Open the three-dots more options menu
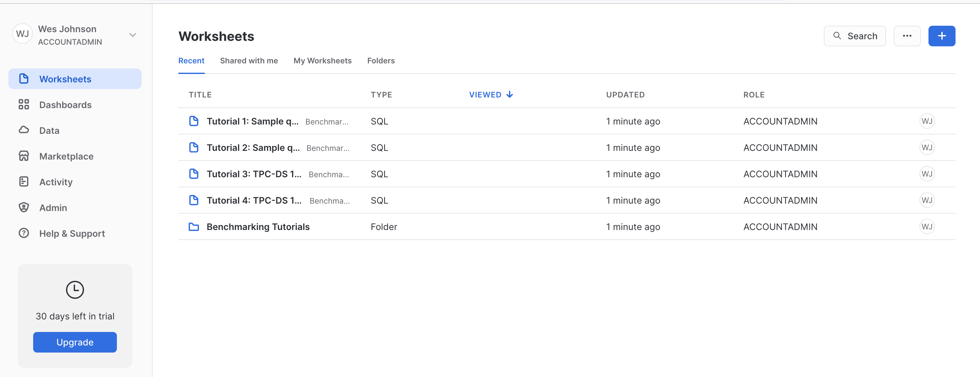980x377 pixels. point(907,36)
